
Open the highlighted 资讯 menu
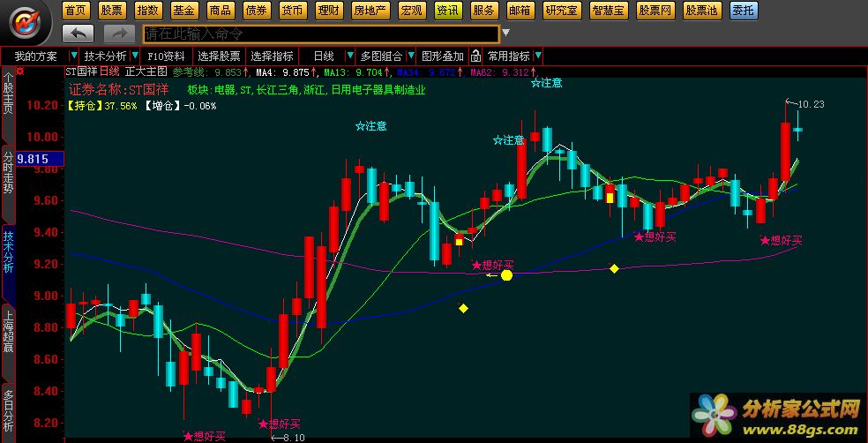pyautogui.click(x=448, y=11)
